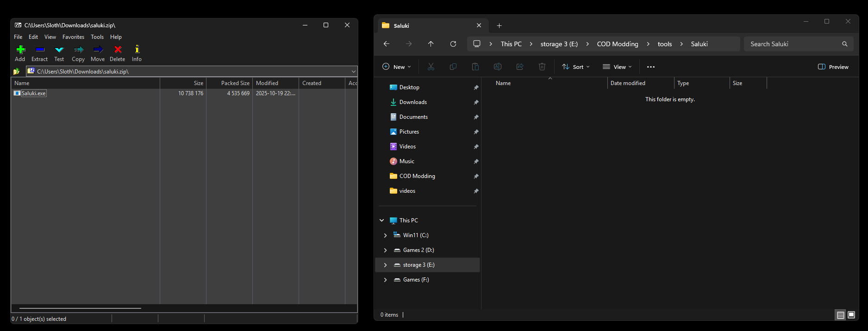
Task: Navigate to COD Modding in breadcrumb
Action: coord(617,44)
